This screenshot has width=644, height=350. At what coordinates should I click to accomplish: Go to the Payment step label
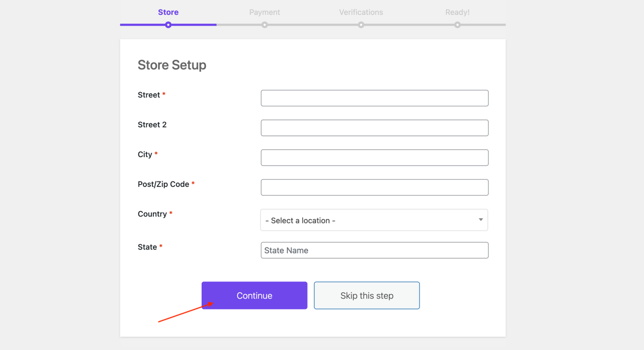click(264, 12)
